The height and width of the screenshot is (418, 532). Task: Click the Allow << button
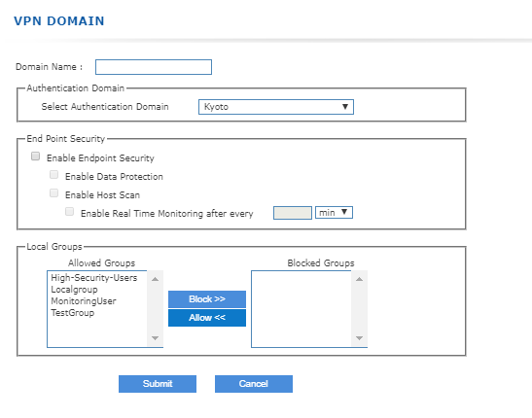[x=207, y=318]
